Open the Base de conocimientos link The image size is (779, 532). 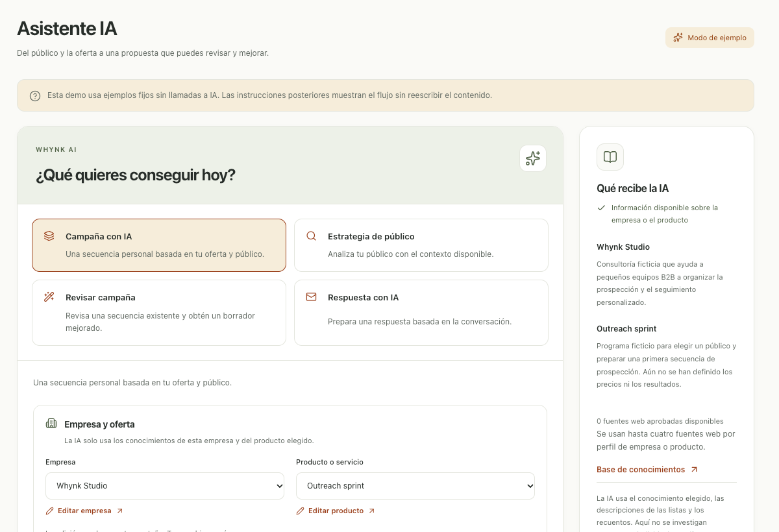(647, 469)
